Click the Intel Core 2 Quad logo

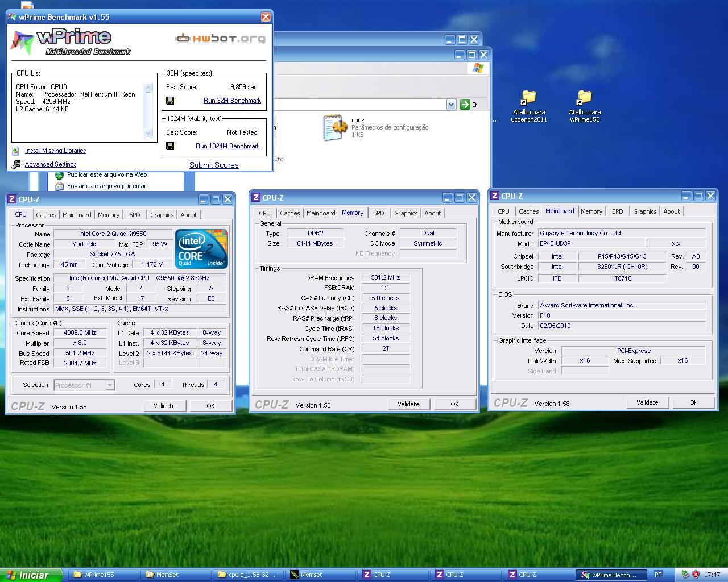click(201, 248)
